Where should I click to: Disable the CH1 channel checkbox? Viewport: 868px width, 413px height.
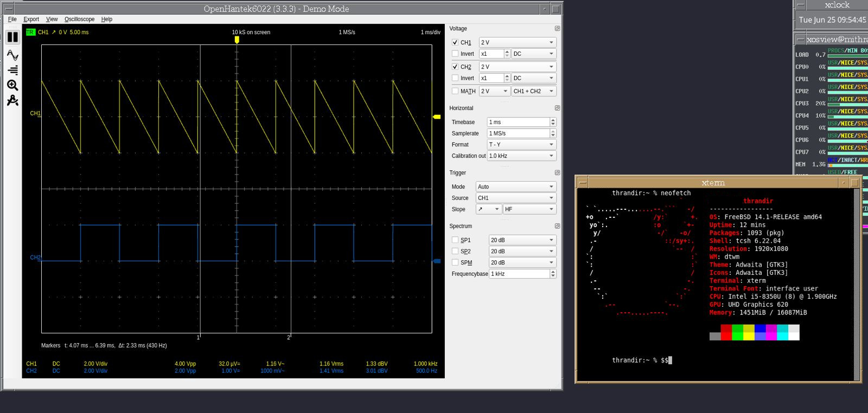[455, 42]
